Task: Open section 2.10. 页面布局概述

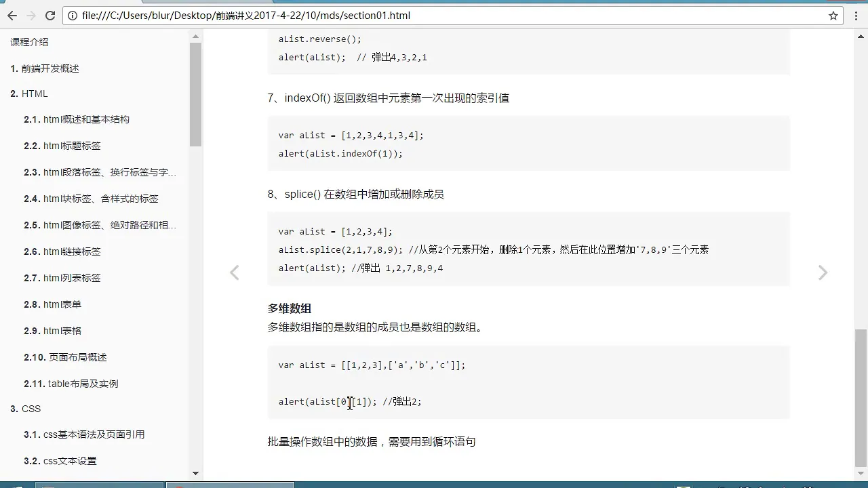Action: (x=65, y=357)
